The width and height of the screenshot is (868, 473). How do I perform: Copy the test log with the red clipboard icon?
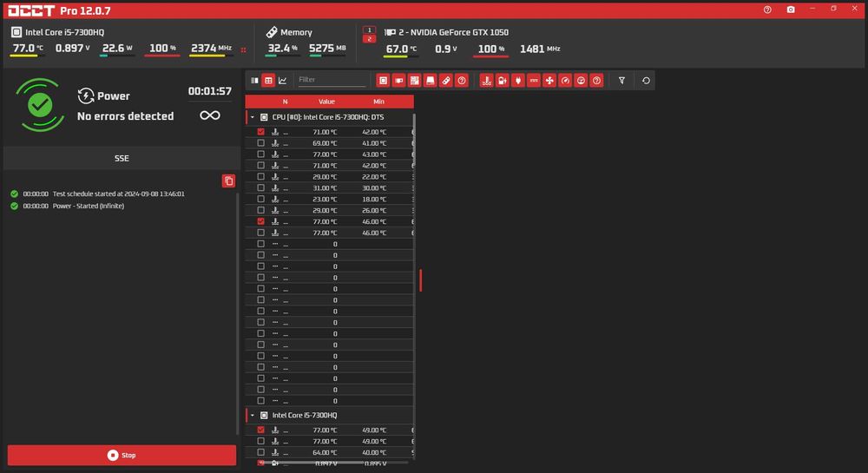tap(228, 181)
